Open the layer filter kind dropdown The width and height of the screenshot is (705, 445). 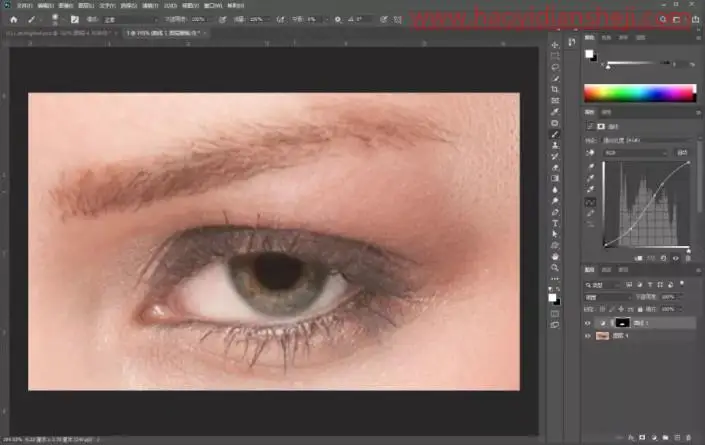(x=602, y=285)
